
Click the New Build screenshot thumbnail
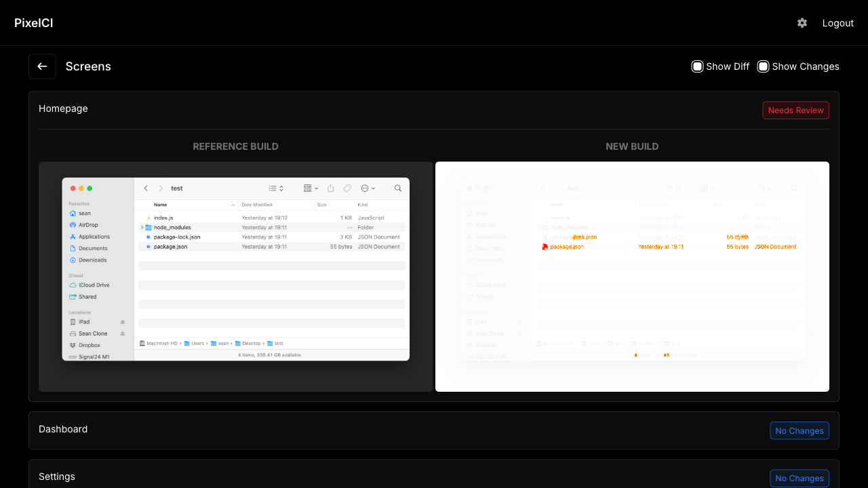click(x=632, y=276)
